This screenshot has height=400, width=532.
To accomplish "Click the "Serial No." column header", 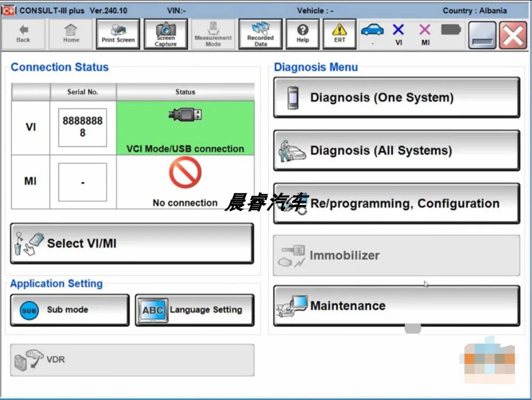I will (x=83, y=92).
